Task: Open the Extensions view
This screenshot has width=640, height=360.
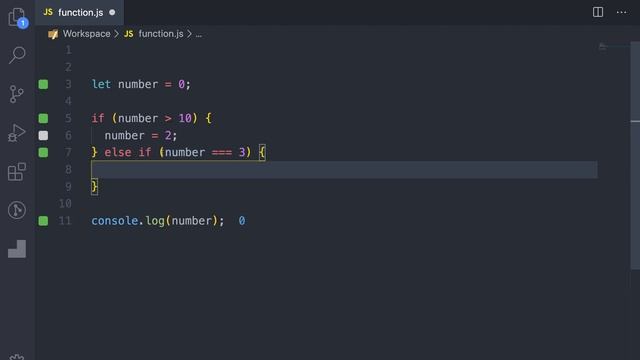Action: click(17, 171)
